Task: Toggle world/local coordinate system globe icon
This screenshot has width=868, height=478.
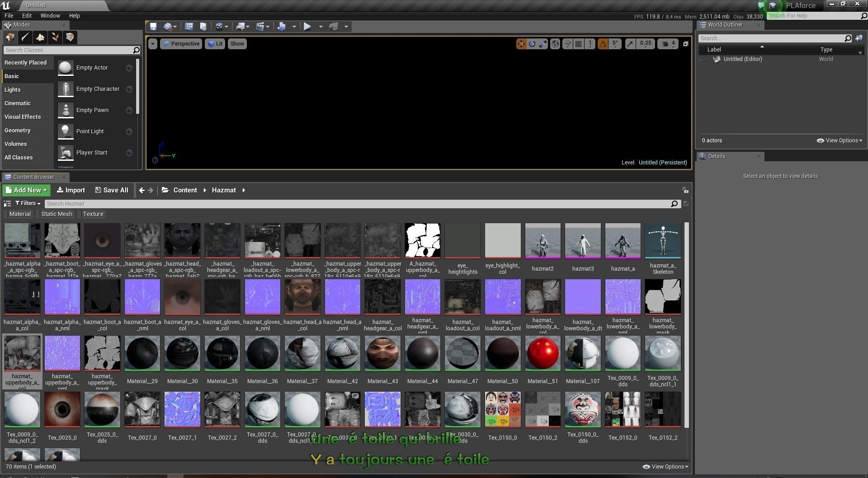Action: [555, 44]
